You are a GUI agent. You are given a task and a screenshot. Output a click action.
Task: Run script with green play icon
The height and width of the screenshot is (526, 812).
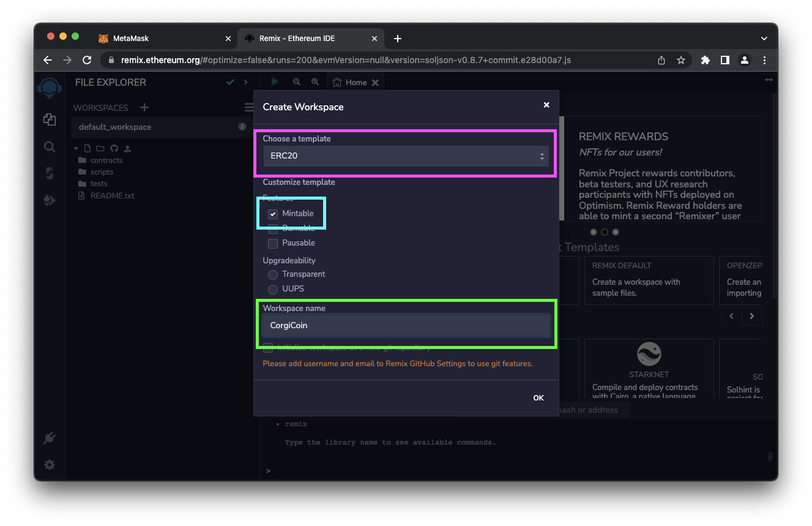[275, 81]
